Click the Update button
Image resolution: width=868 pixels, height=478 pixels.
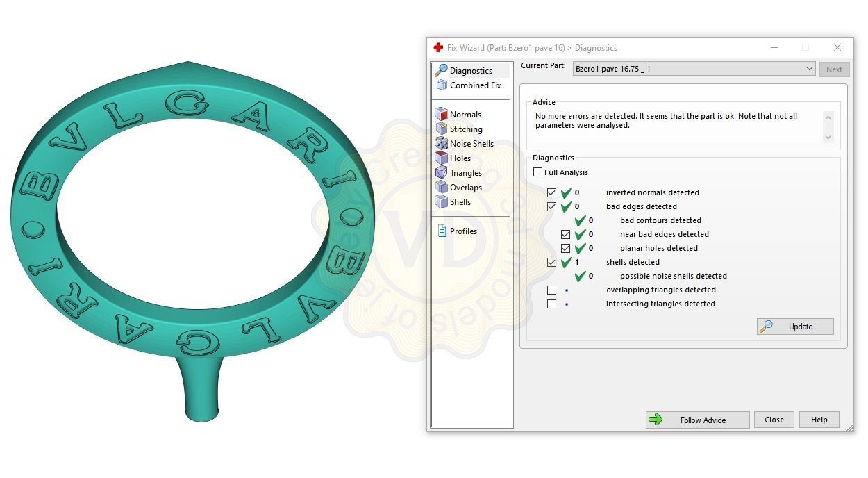pos(795,327)
